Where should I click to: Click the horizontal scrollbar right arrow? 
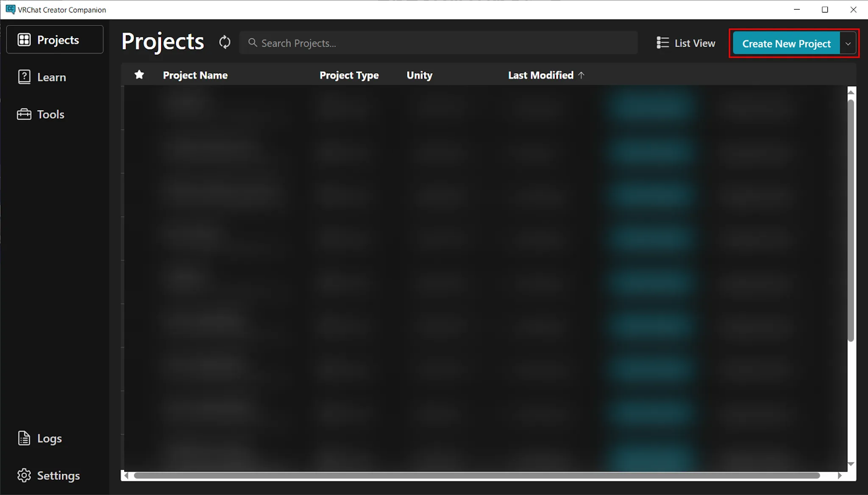(x=840, y=475)
